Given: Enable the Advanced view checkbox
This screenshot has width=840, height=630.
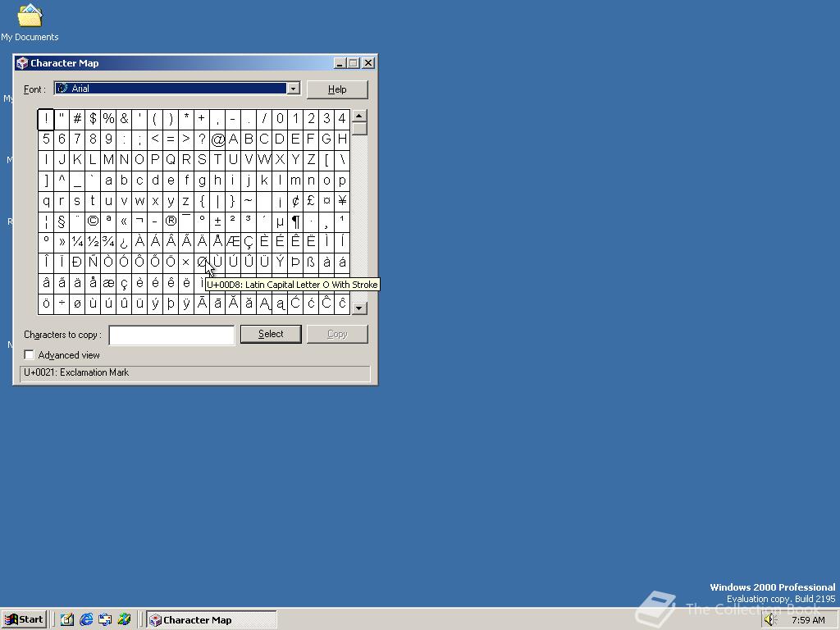Looking at the screenshot, I should [29, 354].
